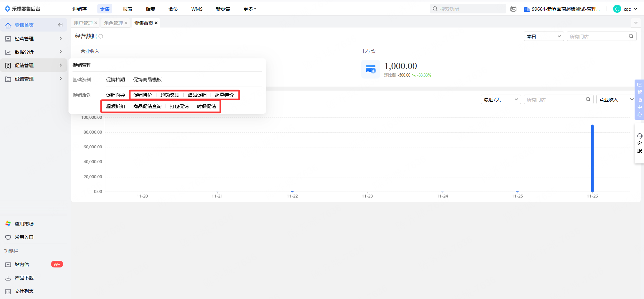Expand the tab list chevron
Image resolution: width=644 pixels, height=299 pixels.
coord(636,23)
